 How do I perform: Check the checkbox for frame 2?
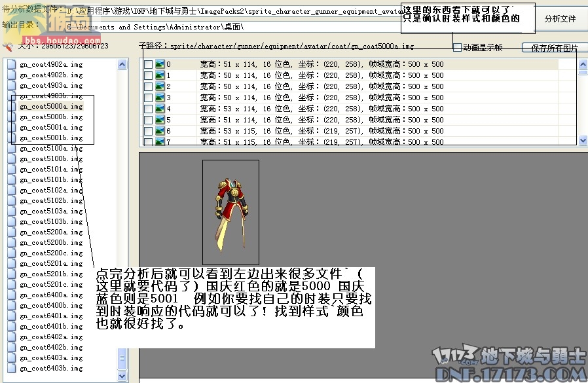coord(148,86)
